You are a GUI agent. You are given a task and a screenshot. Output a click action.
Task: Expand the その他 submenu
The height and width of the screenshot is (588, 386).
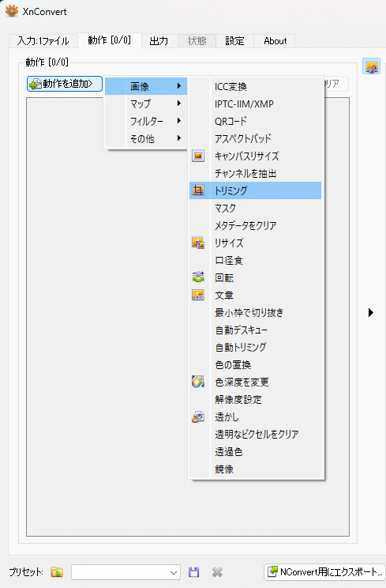click(146, 139)
